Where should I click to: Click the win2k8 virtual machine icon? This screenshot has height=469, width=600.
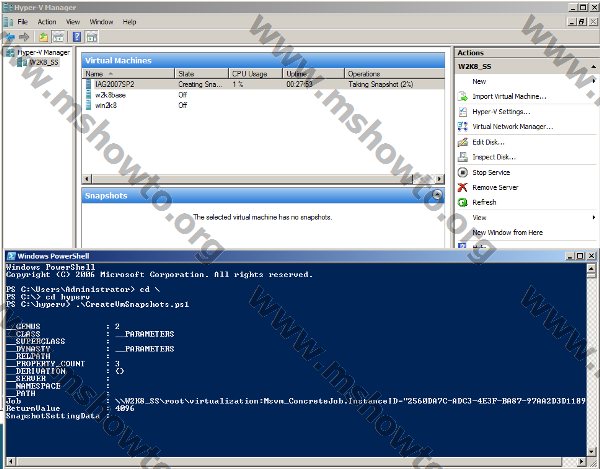coord(88,105)
